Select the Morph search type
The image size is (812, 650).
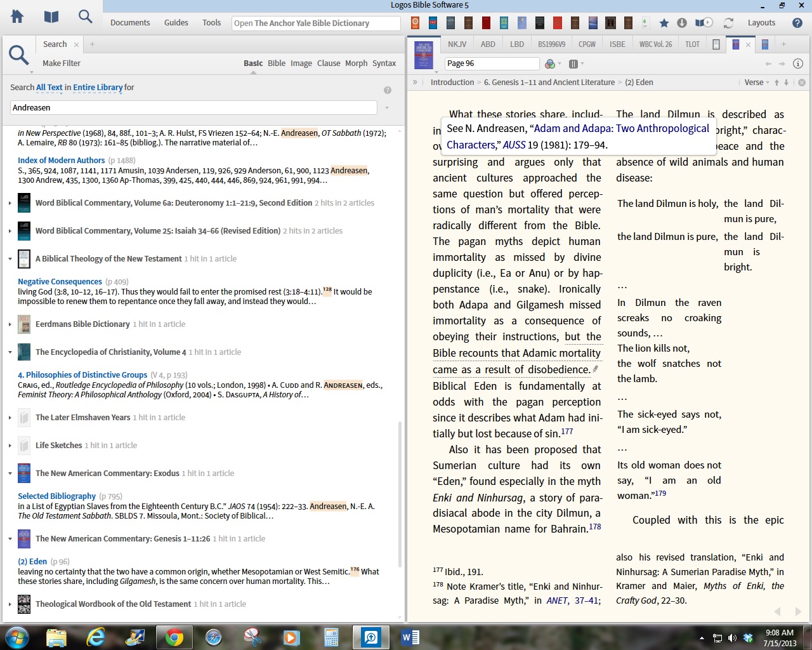click(x=356, y=63)
